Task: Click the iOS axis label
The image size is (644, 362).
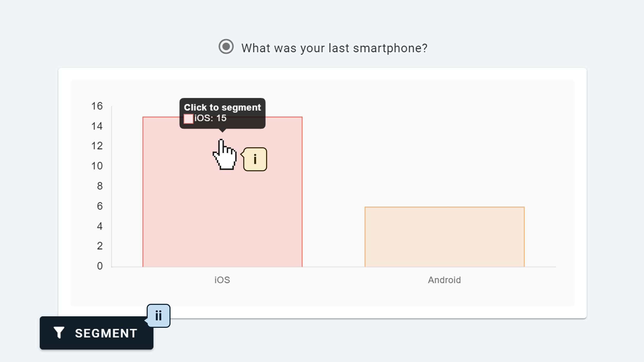Action: click(222, 280)
